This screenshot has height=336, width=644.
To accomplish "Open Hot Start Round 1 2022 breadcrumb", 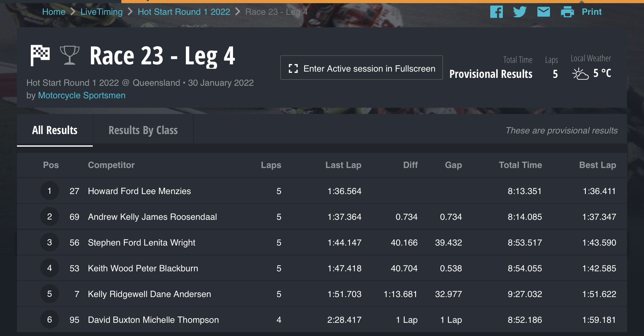I will (x=184, y=12).
